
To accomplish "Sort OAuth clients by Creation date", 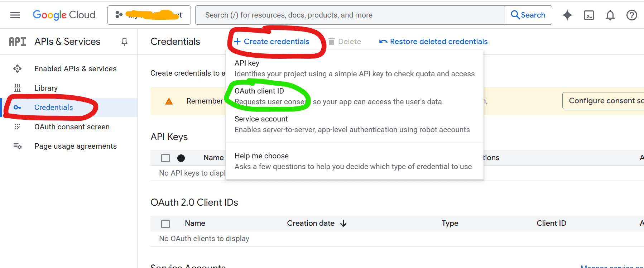I will pos(311,223).
